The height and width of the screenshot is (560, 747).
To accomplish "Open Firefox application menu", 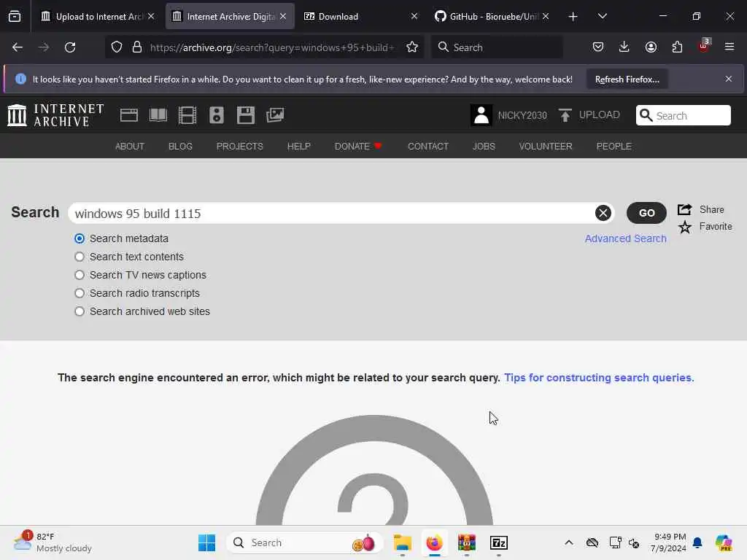I will (729, 47).
